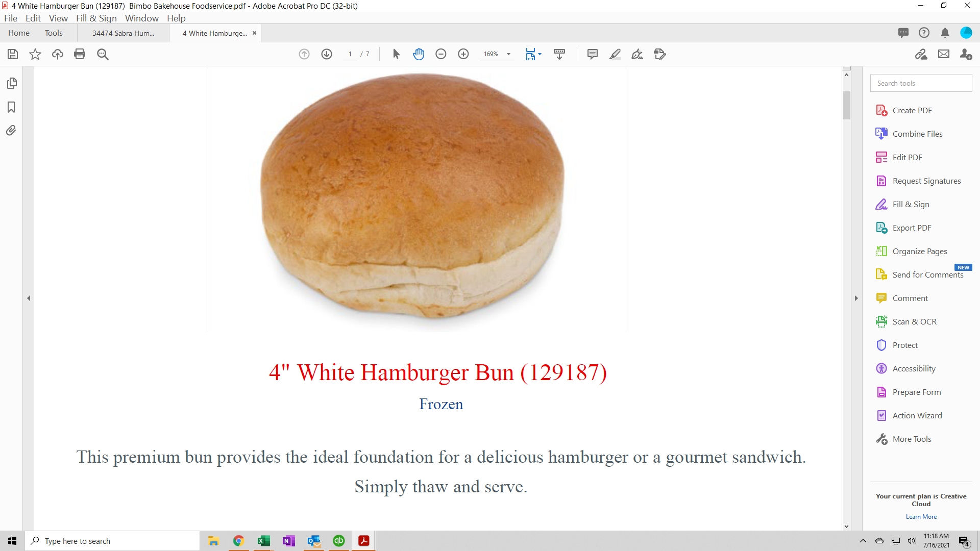This screenshot has width=980, height=551.
Task: Open the chat/feedback bubble icon
Action: 903,33
